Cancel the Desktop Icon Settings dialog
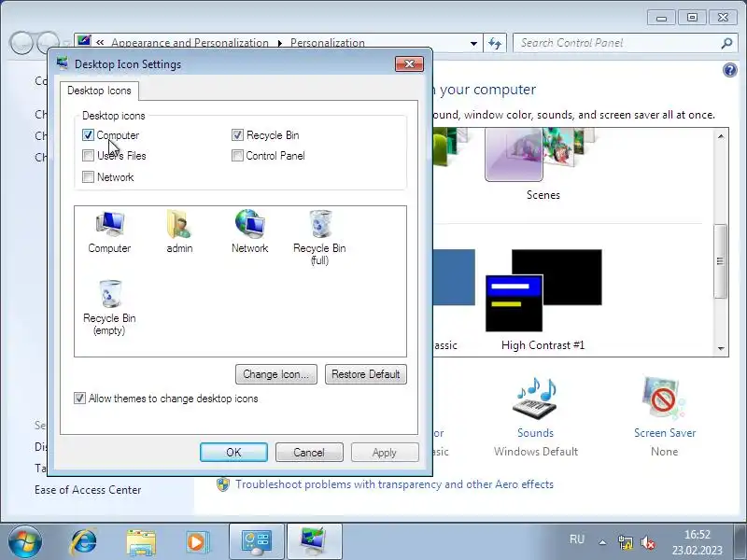This screenshot has width=747, height=560. click(309, 453)
